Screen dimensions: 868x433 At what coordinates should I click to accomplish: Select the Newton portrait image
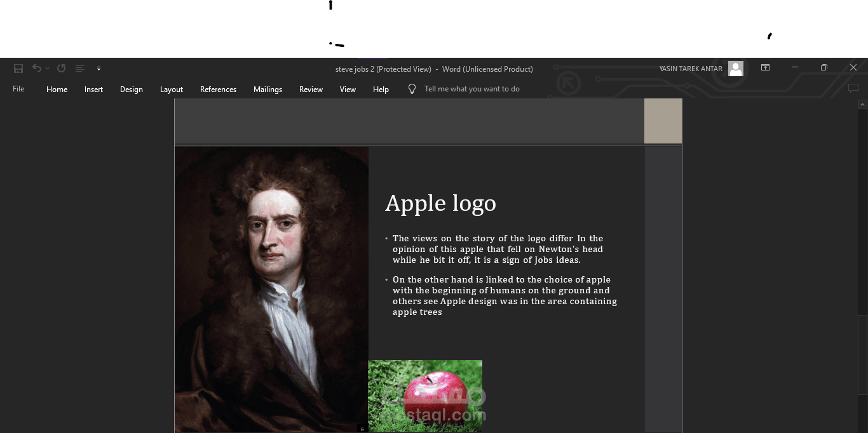pos(272,290)
